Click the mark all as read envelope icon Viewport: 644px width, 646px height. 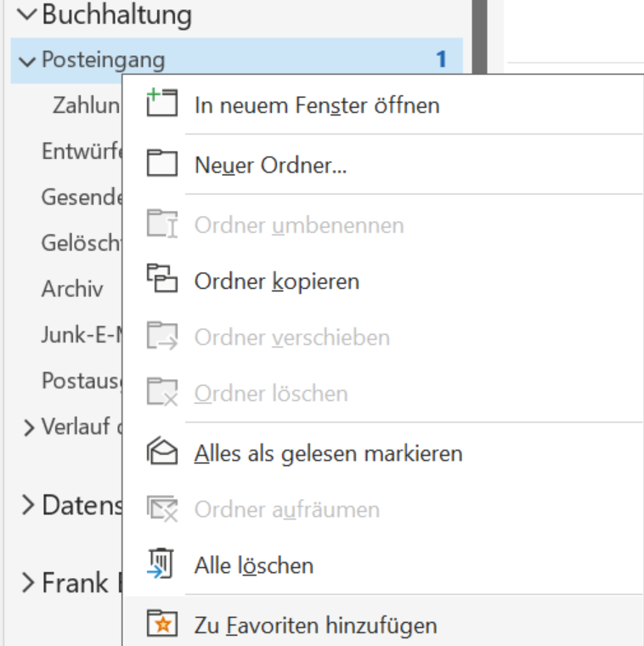point(161,453)
